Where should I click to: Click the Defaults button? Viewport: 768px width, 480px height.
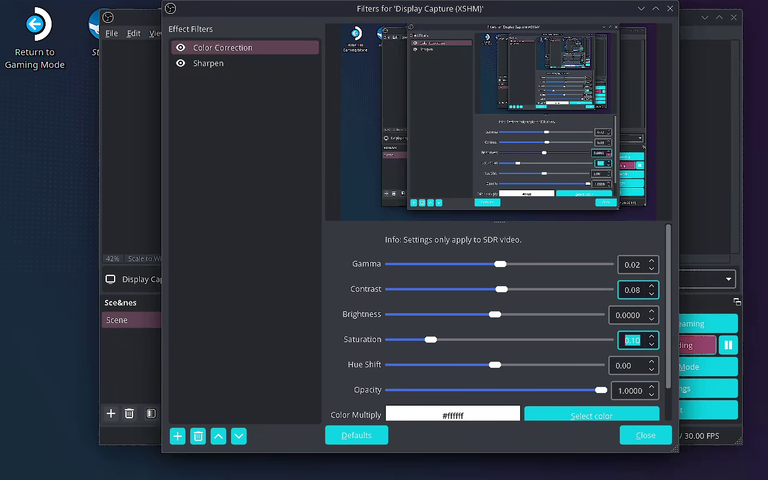click(x=357, y=435)
